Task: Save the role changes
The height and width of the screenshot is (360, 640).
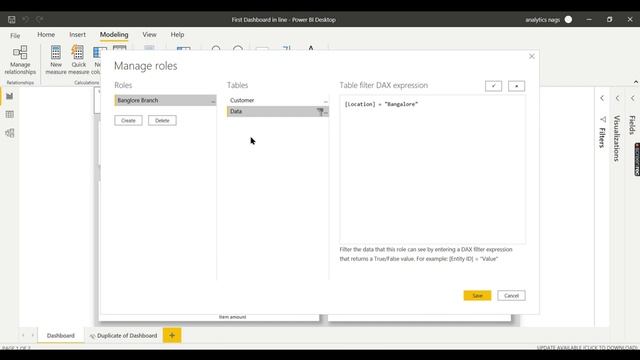Action: tap(477, 296)
